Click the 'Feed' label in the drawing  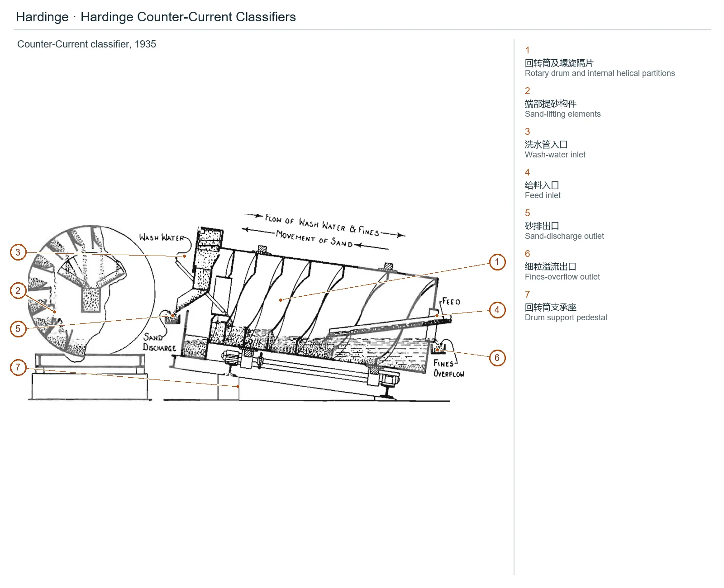(451, 302)
